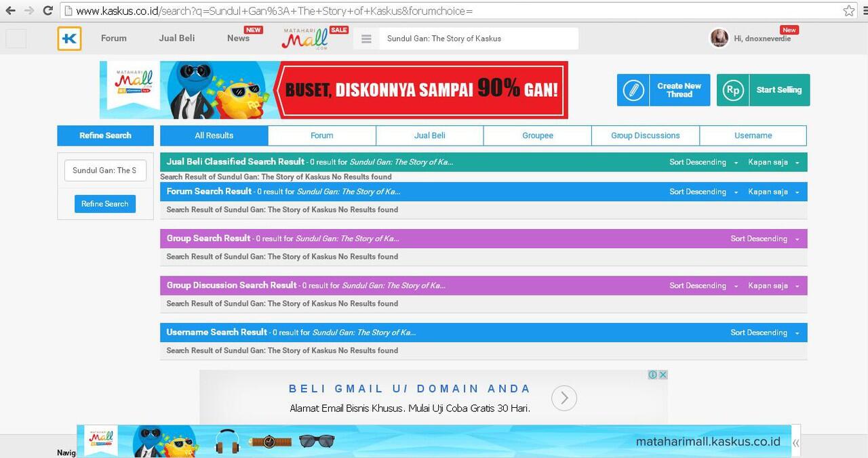Open Kapan saja in Group Discussion row
Image resolution: width=868 pixels, height=458 pixels.
(x=774, y=286)
